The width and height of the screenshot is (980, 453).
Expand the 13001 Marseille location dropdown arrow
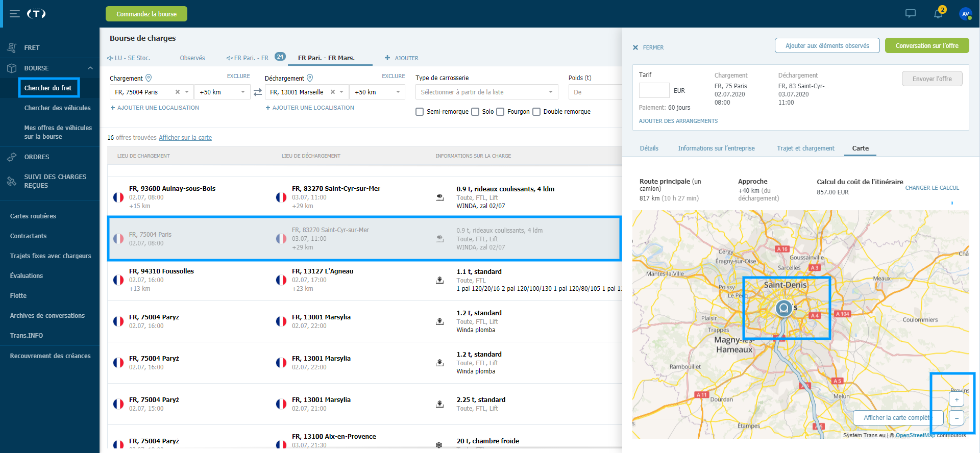click(x=342, y=92)
